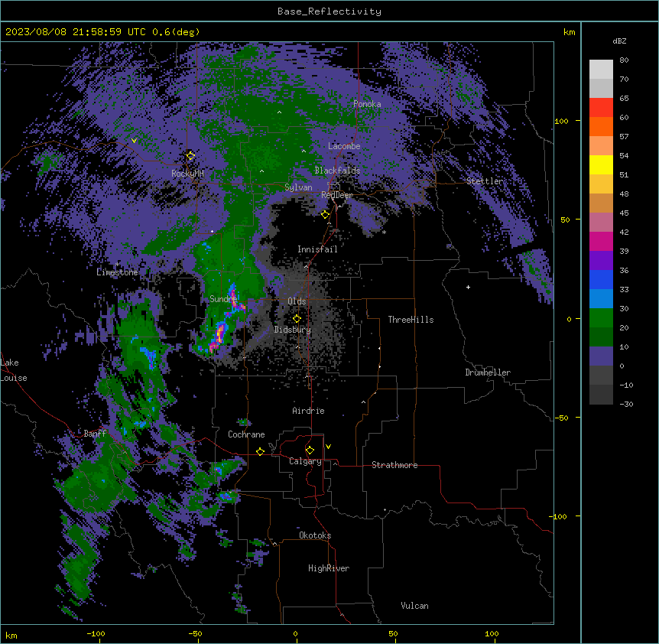The image size is (659, 644).
Task: Click the yellow diamond marker below RedDeer
Action: [x=325, y=215]
